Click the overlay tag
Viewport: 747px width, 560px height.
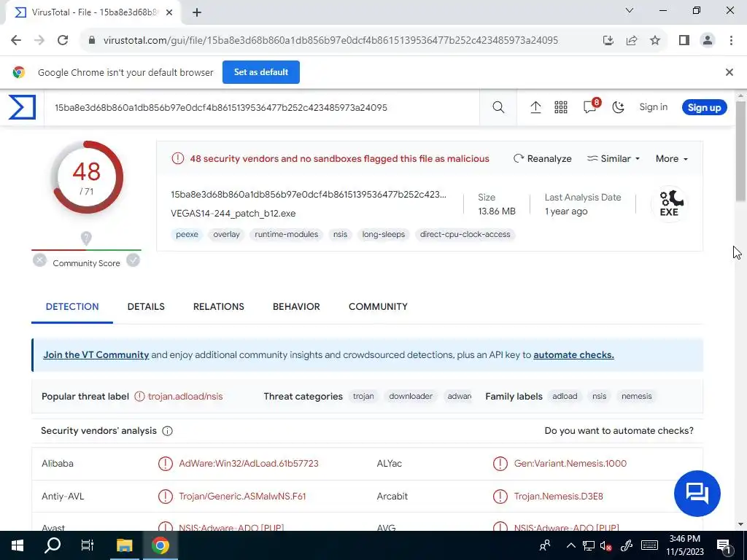tap(226, 234)
